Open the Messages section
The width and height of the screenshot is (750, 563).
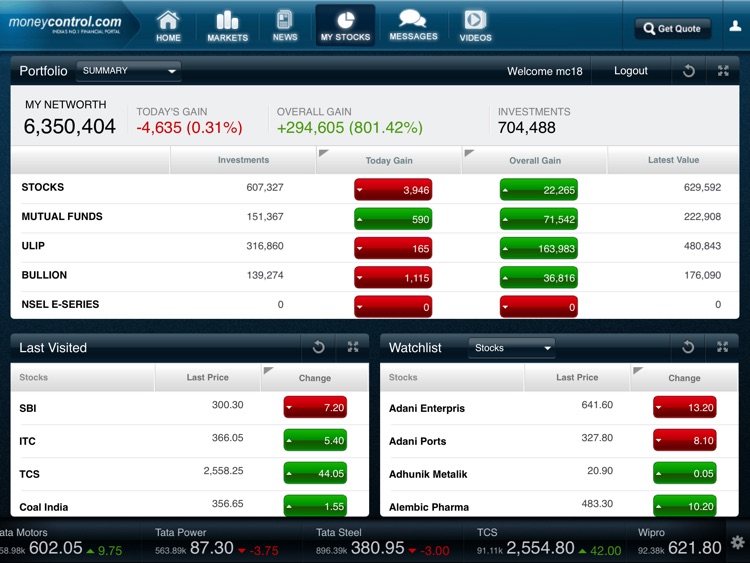413,26
